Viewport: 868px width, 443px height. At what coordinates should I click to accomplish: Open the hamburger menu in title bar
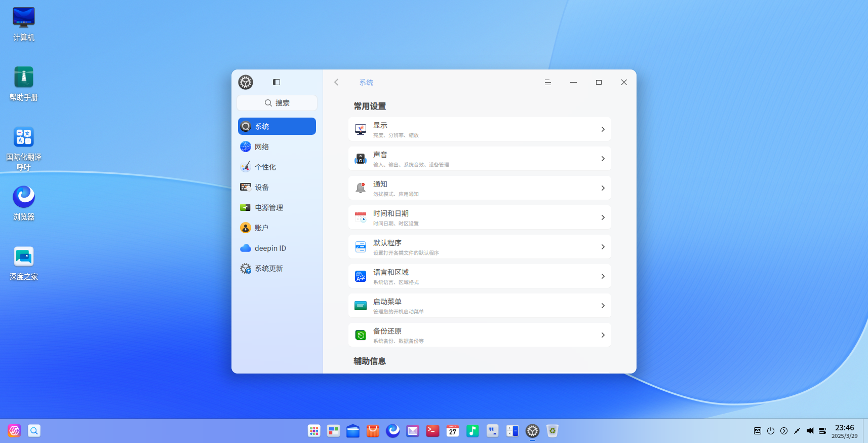pyautogui.click(x=547, y=82)
